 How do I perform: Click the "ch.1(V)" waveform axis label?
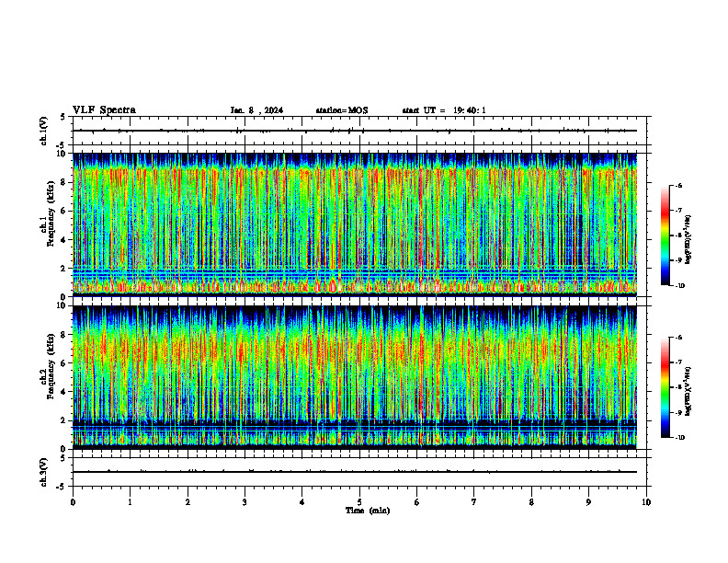pos(43,131)
